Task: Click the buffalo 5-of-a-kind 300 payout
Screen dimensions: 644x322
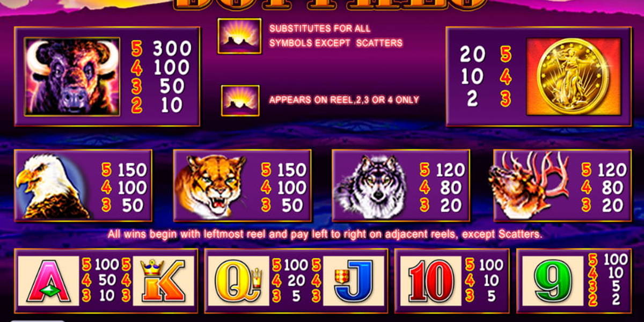Action: (172, 49)
